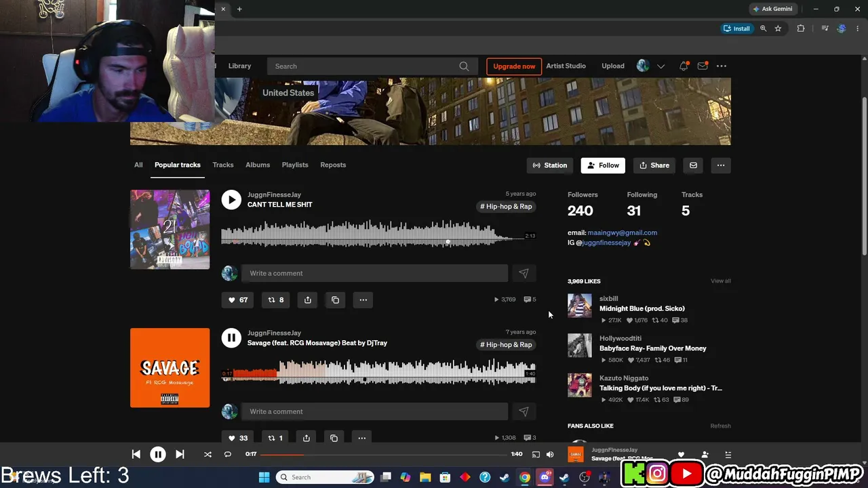868x488 pixels.
Task: Repost the Savage track with 1 repost
Action: (275, 438)
